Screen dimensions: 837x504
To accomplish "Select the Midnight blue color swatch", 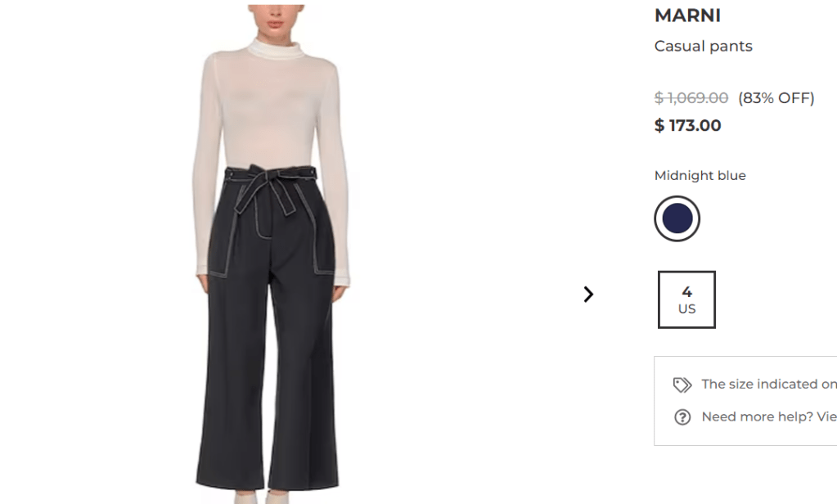I will tap(677, 218).
